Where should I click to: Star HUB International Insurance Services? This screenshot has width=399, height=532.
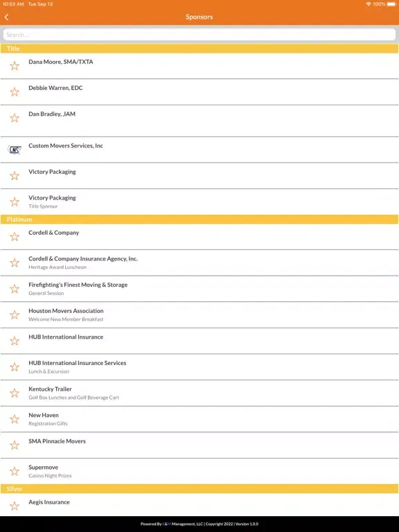[15, 367]
